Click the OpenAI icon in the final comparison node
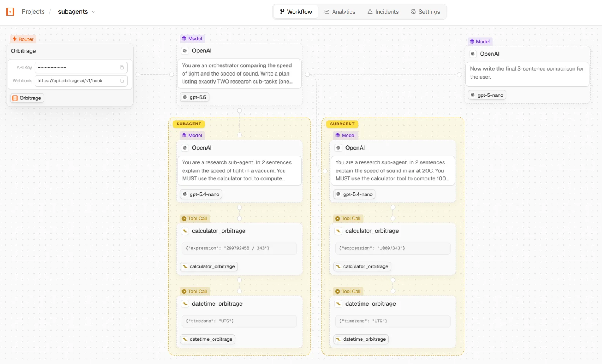This screenshot has width=602, height=364. click(473, 54)
